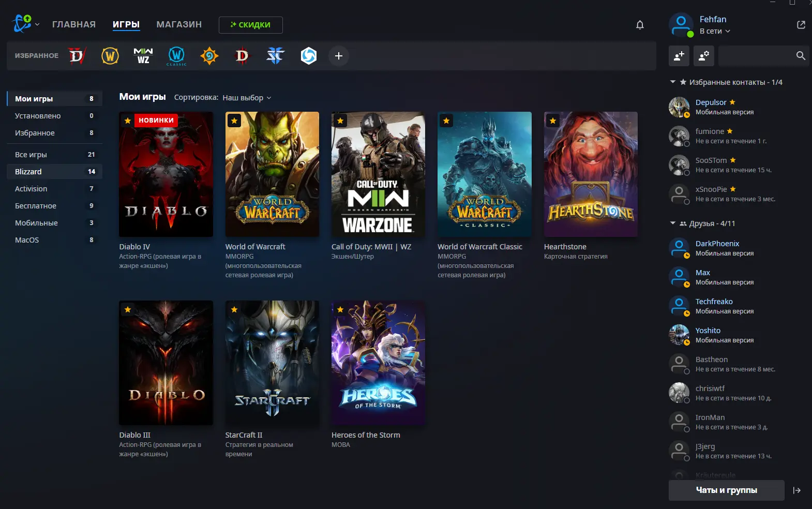Toggle favorite star on Diablo IV card
812x509 pixels.
click(x=128, y=121)
